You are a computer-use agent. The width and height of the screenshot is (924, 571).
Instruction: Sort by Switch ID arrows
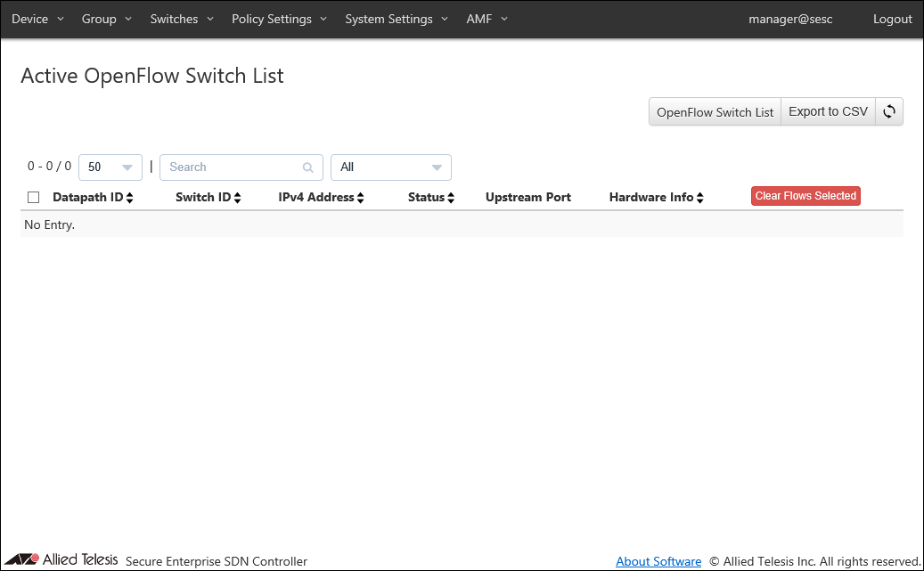pyautogui.click(x=237, y=198)
